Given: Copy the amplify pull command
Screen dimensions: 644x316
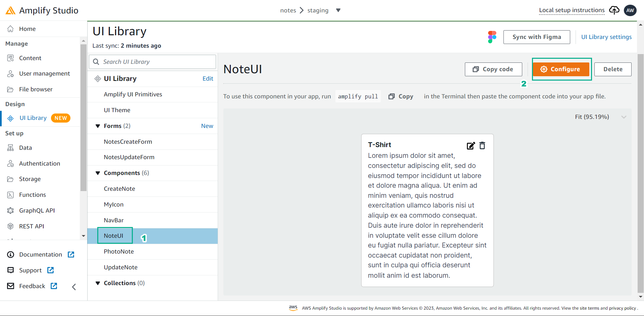Looking at the screenshot, I should (401, 96).
